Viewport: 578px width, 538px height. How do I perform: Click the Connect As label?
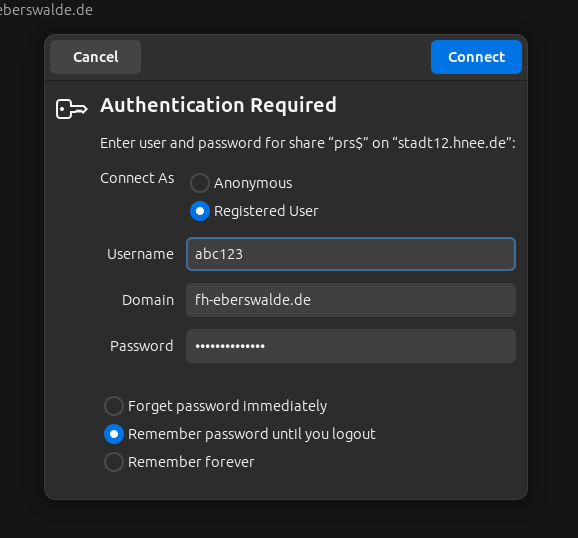point(137,178)
